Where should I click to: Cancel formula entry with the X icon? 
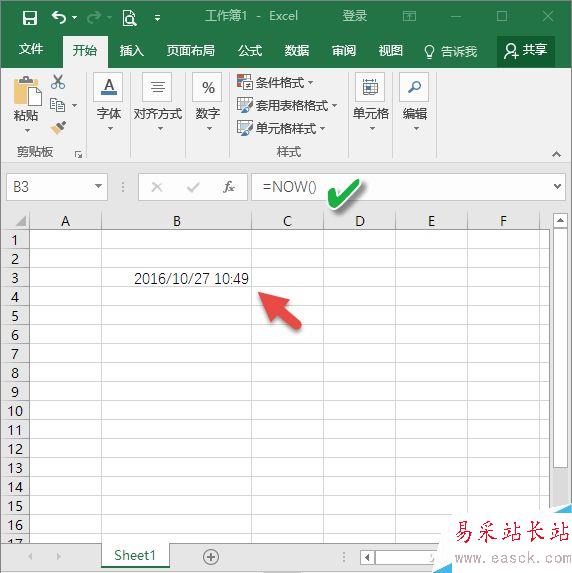coord(157,187)
